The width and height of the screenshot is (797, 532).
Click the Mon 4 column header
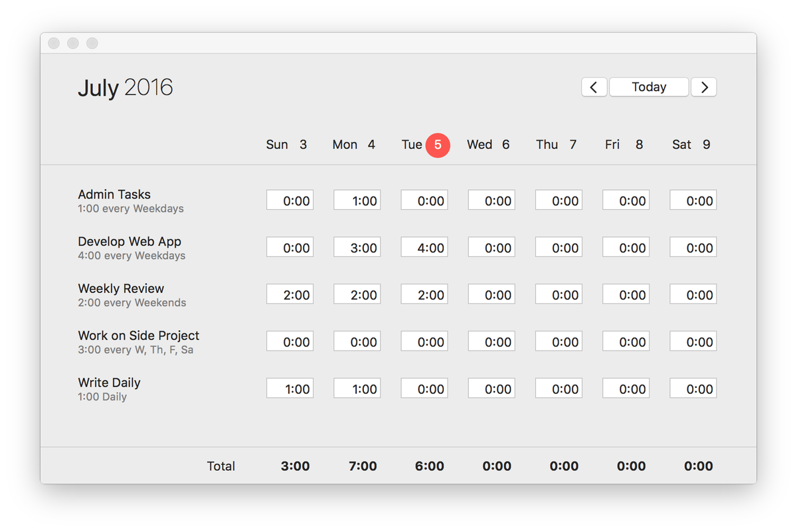coord(354,145)
